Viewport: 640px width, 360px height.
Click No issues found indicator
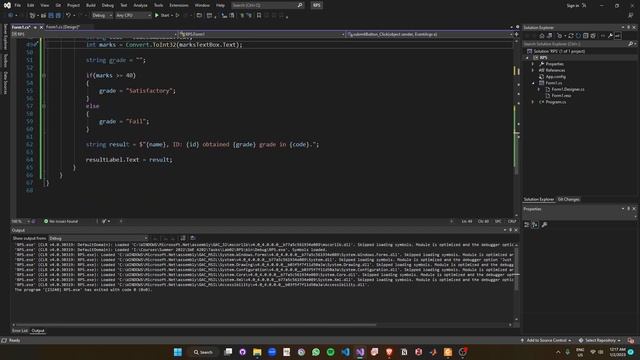[x=61, y=221]
